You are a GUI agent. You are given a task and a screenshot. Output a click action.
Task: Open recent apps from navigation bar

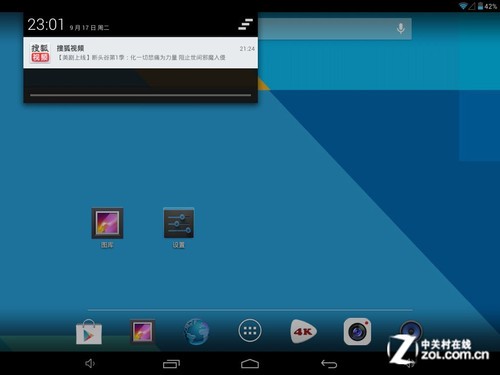[171, 364]
